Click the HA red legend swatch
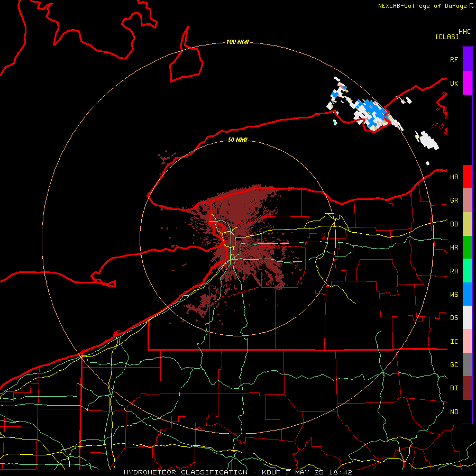 click(x=467, y=177)
